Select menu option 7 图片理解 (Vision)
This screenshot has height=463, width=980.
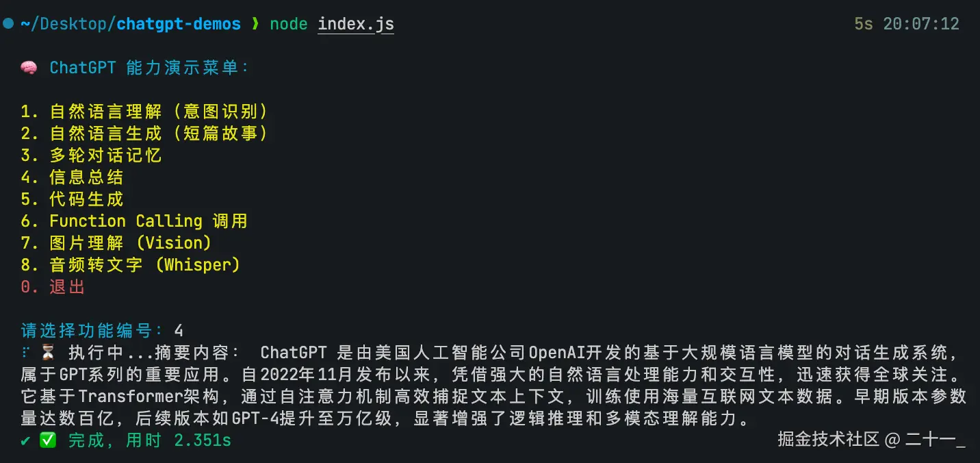tap(116, 243)
